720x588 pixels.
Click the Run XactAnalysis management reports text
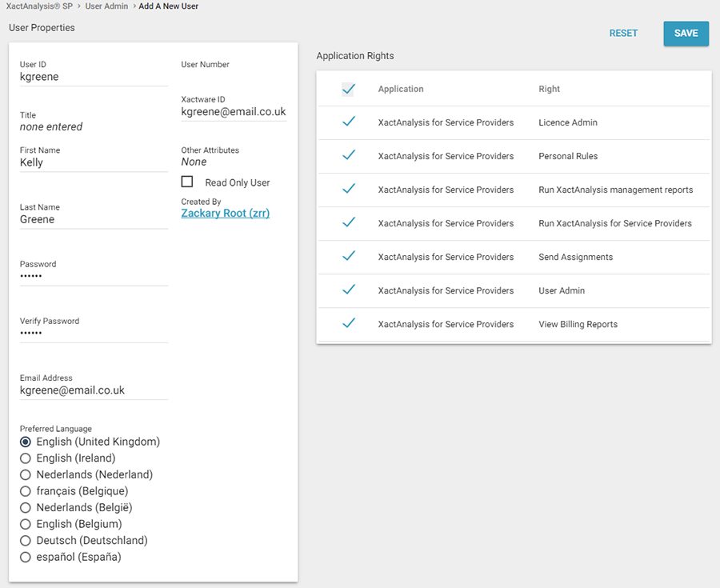pos(616,190)
